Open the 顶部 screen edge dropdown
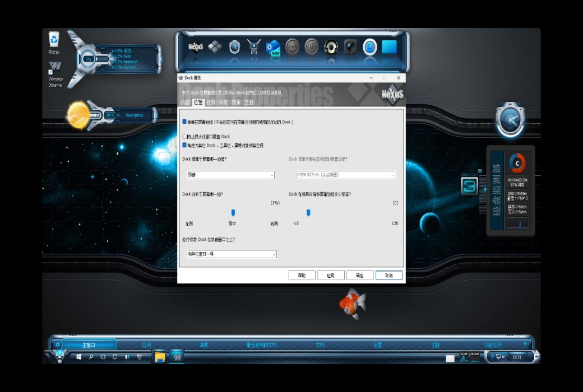The height and width of the screenshot is (392, 583). pyautogui.click(x=271, y=175)
